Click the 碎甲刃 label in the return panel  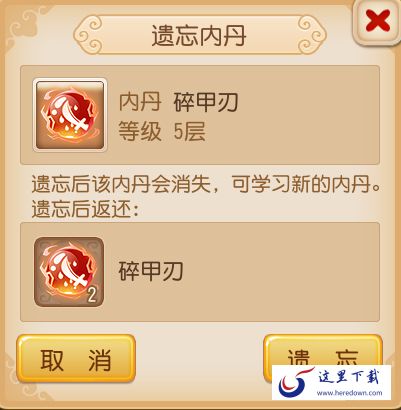(151, 271)
